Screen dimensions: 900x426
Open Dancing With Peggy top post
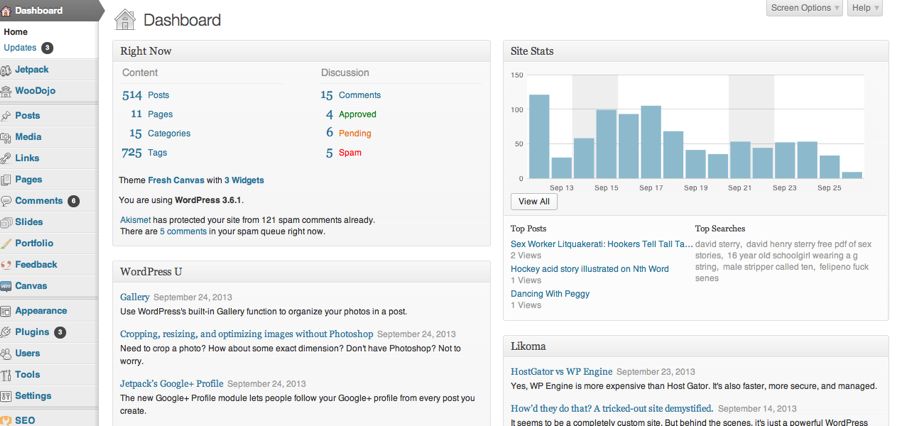(550, 293)
